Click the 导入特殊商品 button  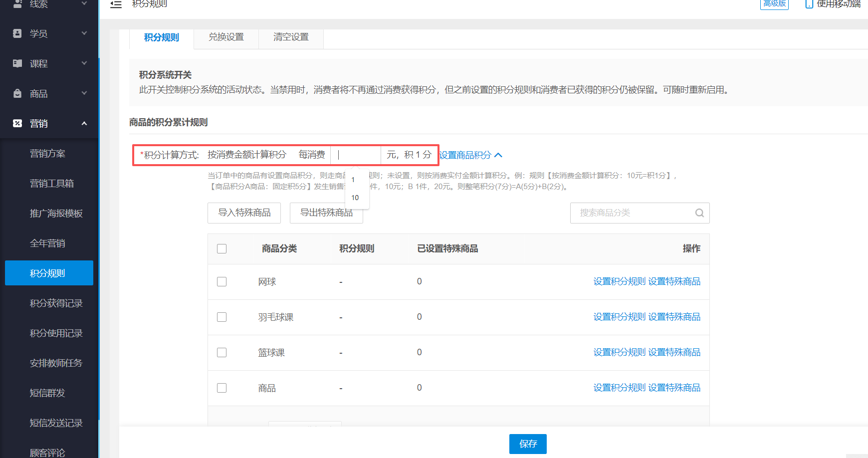coord(244,213)
